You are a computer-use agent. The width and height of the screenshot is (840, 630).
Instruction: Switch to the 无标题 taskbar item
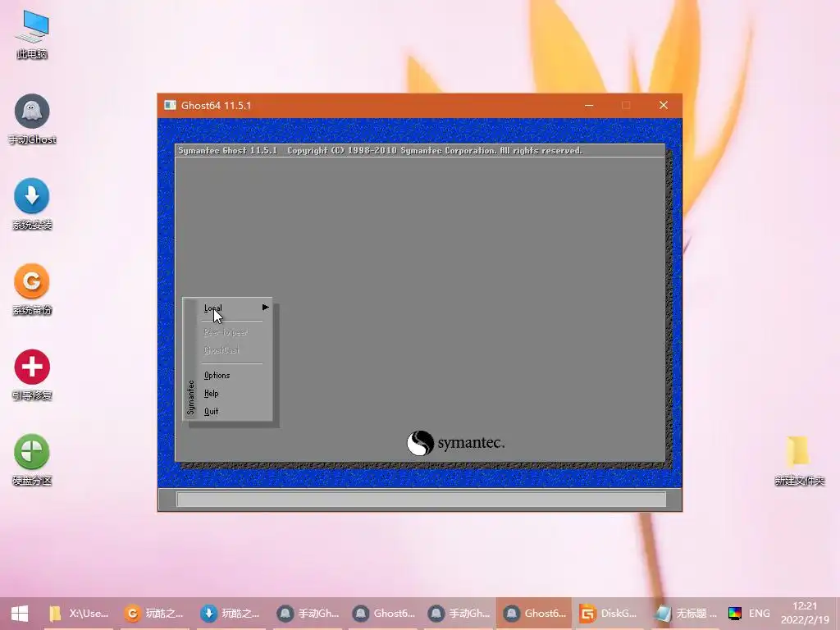(x=686, y=614)
